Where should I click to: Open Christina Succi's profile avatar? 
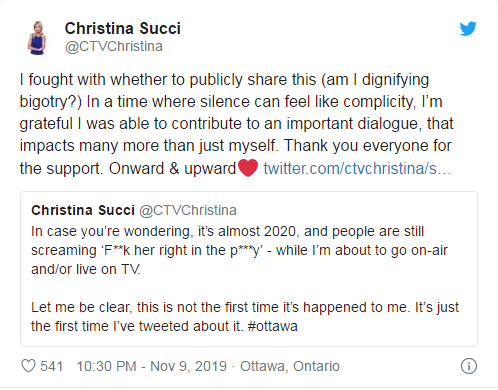click(37, 38)
